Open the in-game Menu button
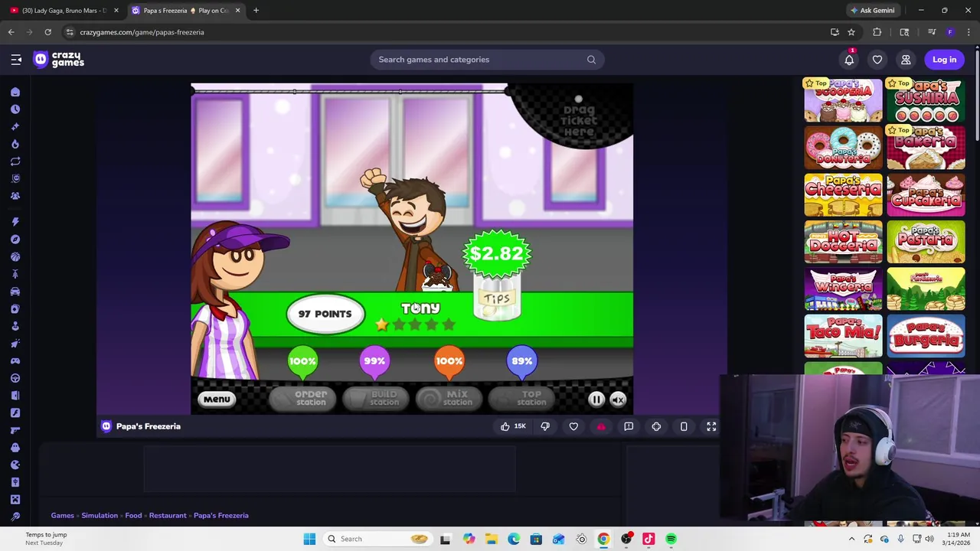980x551 pixels. 217,399
